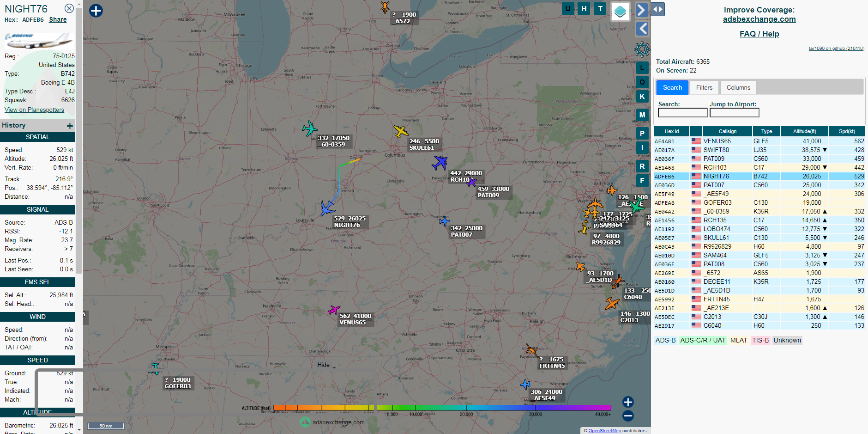Select the SKULL61 aircraft icon on the map
Screen dimensions: 868x434
401,131
